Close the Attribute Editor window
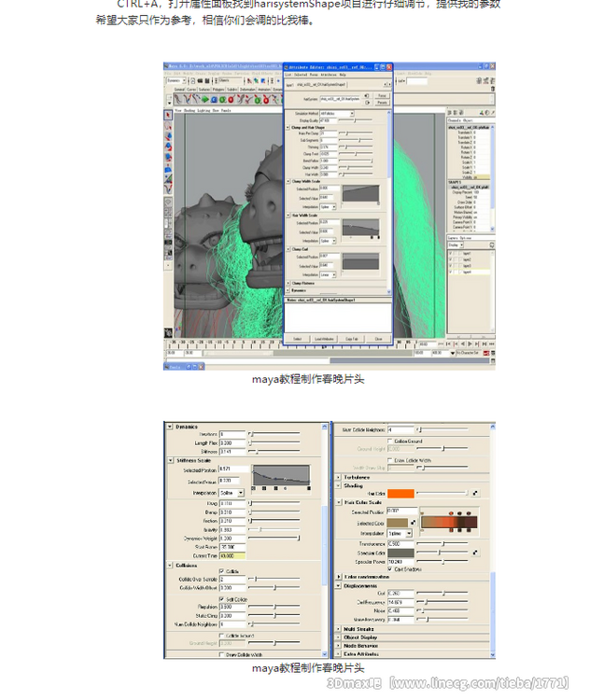604x700 pixels. [390, 67]
